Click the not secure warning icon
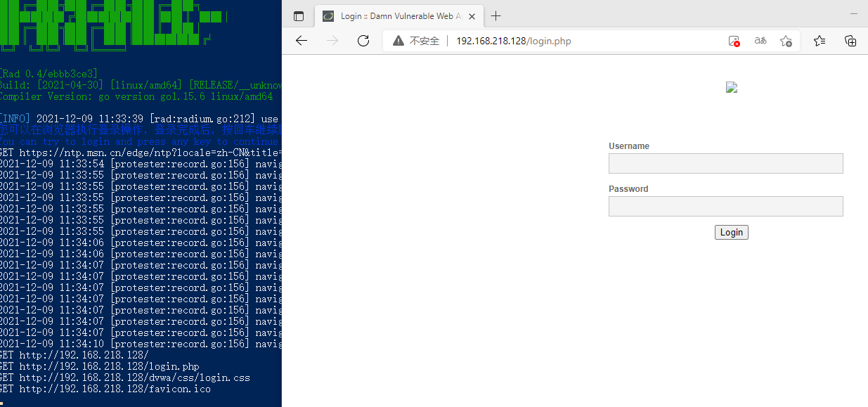The width and height of the screenshot is (868, 407). (x=399, y=41)
